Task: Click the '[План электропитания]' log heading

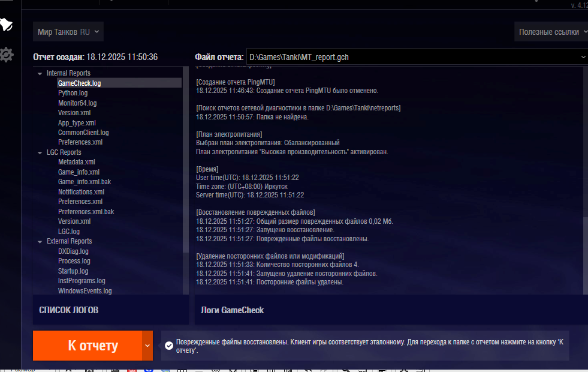Action: pos(229,134)
